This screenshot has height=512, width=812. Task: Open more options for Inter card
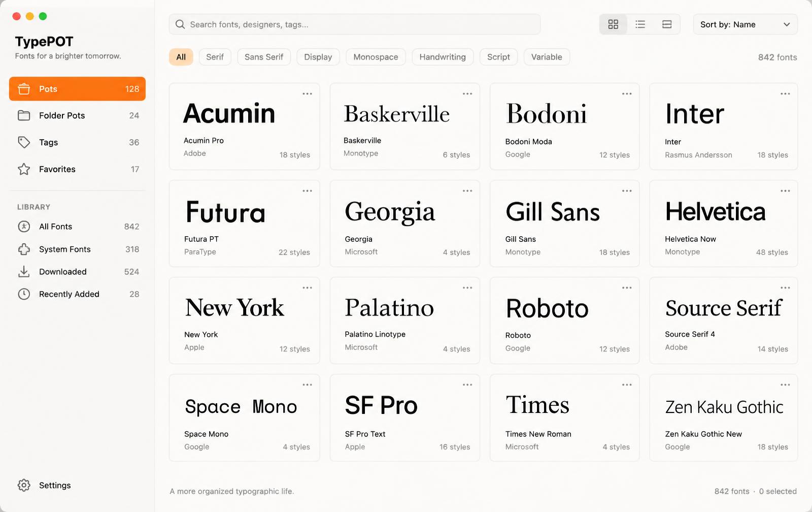click(x=785, y=94)
